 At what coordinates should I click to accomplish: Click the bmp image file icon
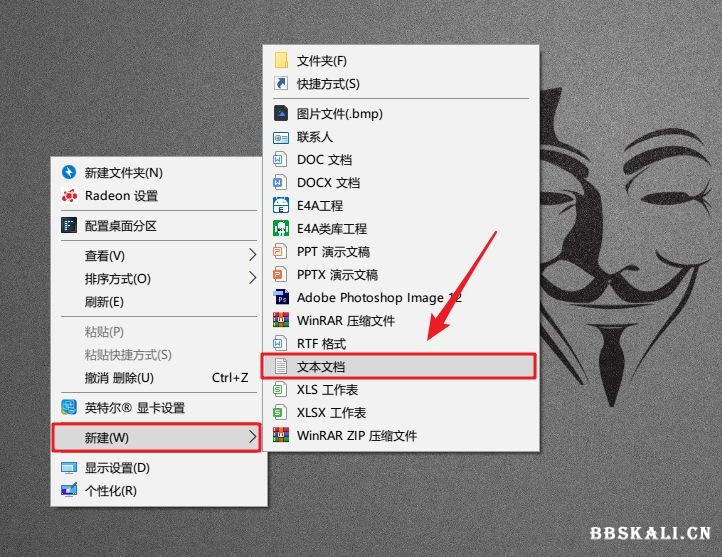click(x=281, y=113)
